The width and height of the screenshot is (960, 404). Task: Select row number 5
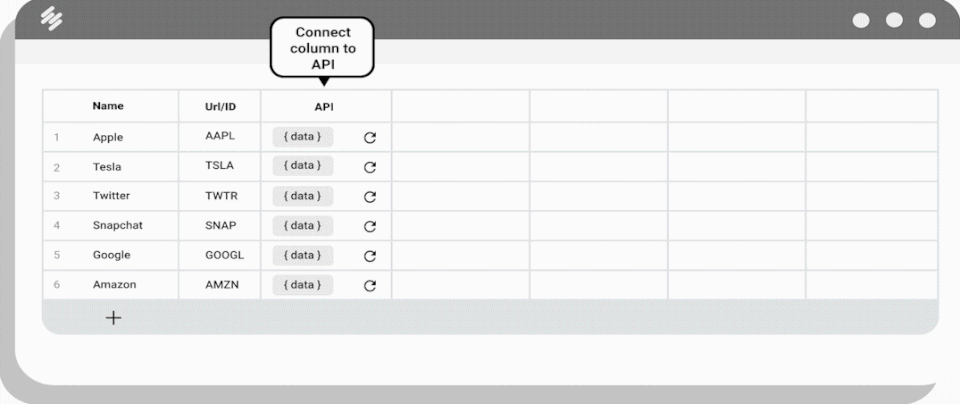click(x=57, y=256)
